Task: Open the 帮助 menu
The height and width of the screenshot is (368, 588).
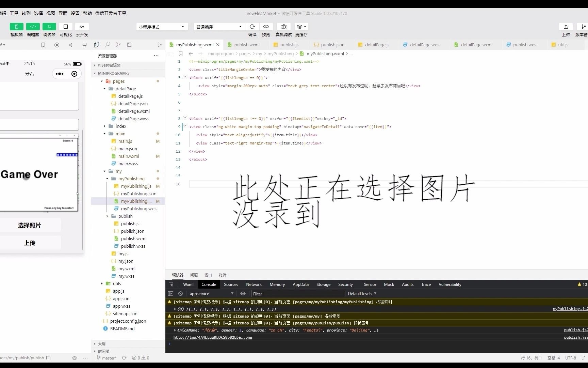Action: pyautogui.click(x=87, y=13)
